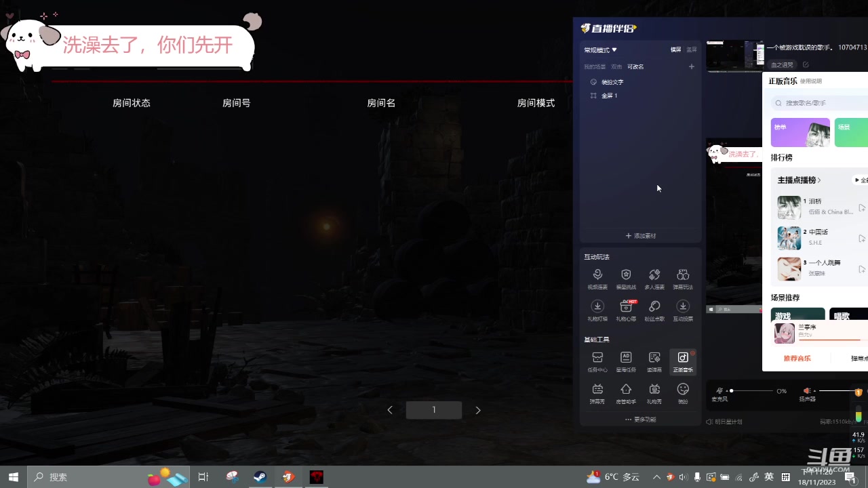Image resolution: width=868 pixels, height=488 pixels.
Task: Click 血之诅咒 game tag
Action: 782,65
